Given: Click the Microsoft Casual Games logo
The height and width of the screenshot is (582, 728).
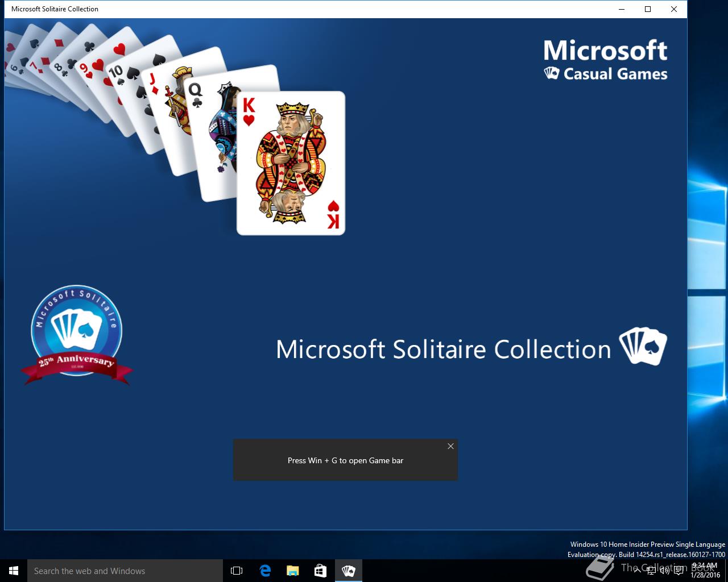Looking at the screenshot, I should coord(605,60).
